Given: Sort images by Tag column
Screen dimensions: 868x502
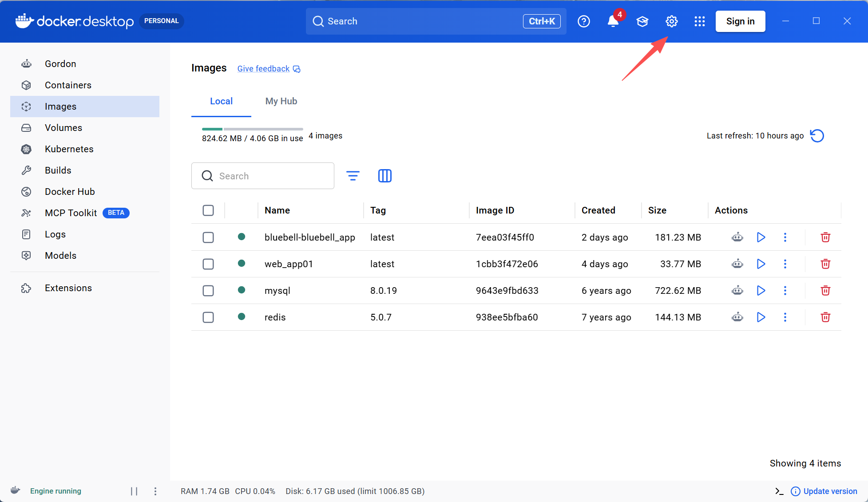Looking at the screenshot, I should 378,210.
